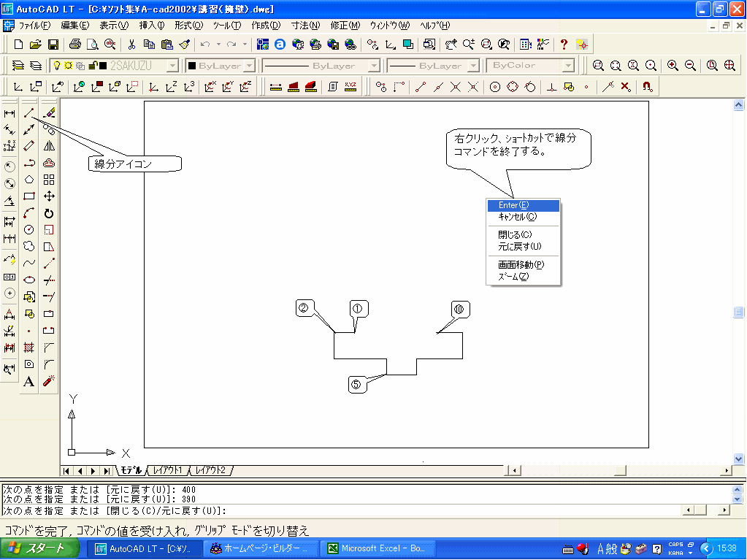Click the Zoom In magnifier icon
Screen dimensions: 747x560
673,65
